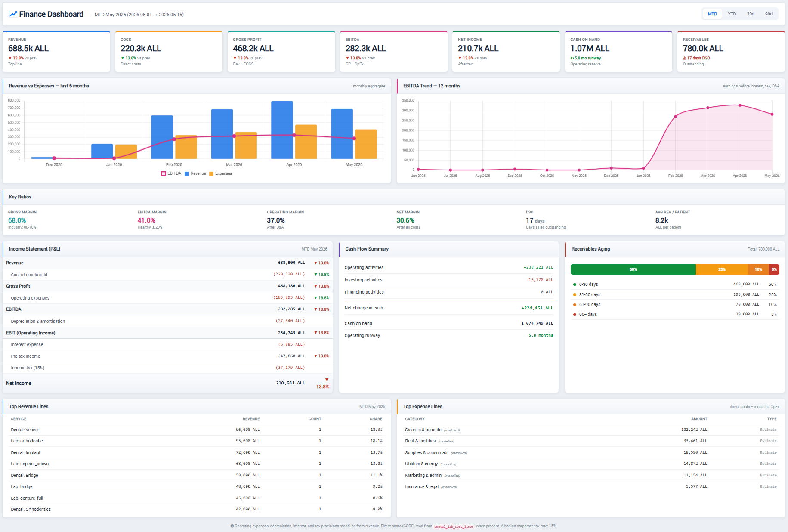
Task: Select the 30d period tab
Action: click(750, 14)
